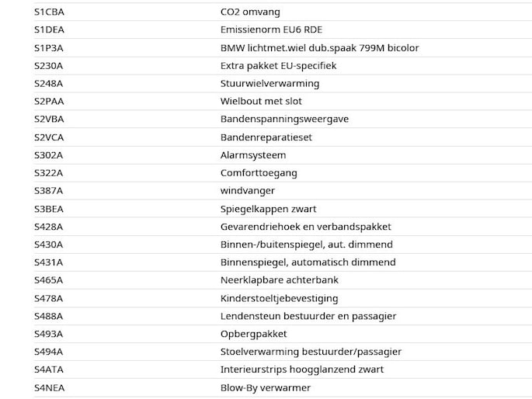Click Kinderstoeltjebevestiging description
The width and height of the screenshot is (532, 399).
[x=280, y=299]
